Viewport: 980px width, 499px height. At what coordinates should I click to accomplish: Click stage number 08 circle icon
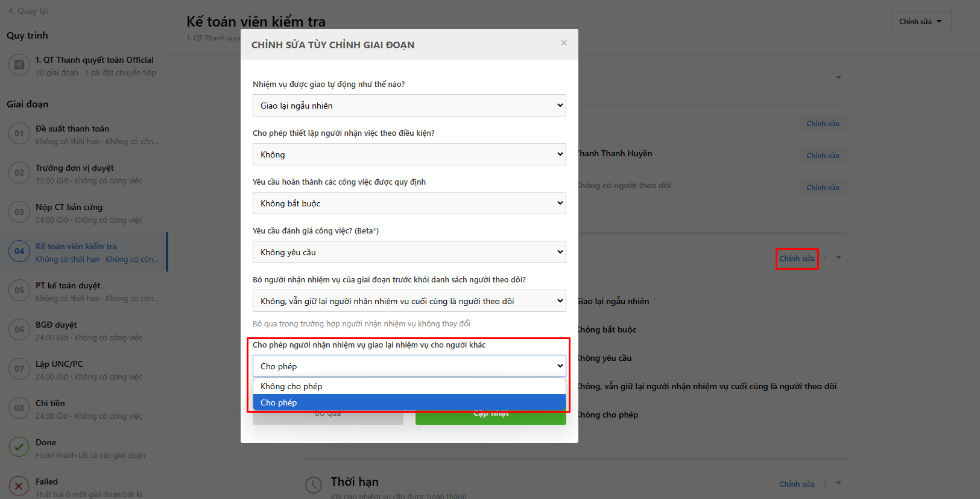(19, 408)
